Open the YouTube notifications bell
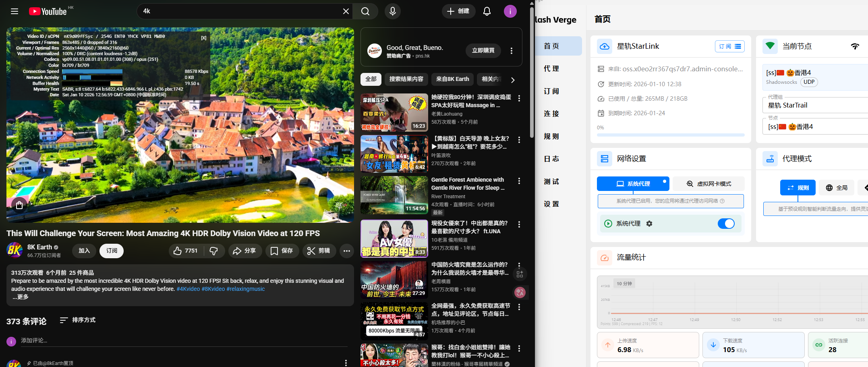This screenshot has width=868, height=367. tap(487, 11)
